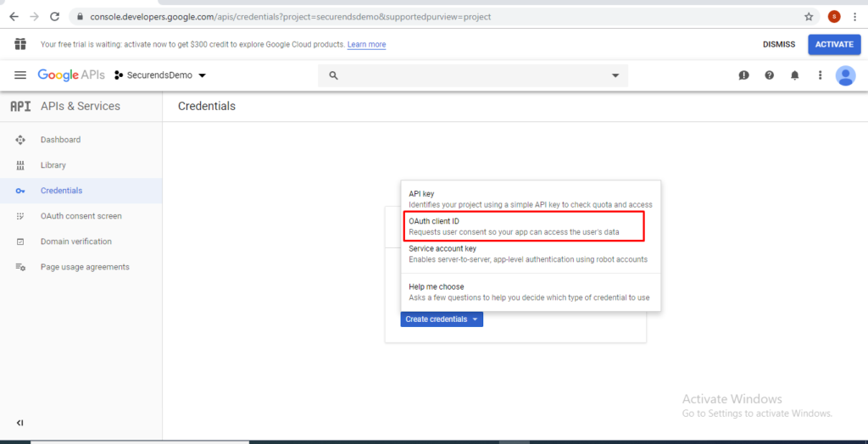
Task: Click the browser address bar URL
Action: pyautogui.click(x=291, y=17)
